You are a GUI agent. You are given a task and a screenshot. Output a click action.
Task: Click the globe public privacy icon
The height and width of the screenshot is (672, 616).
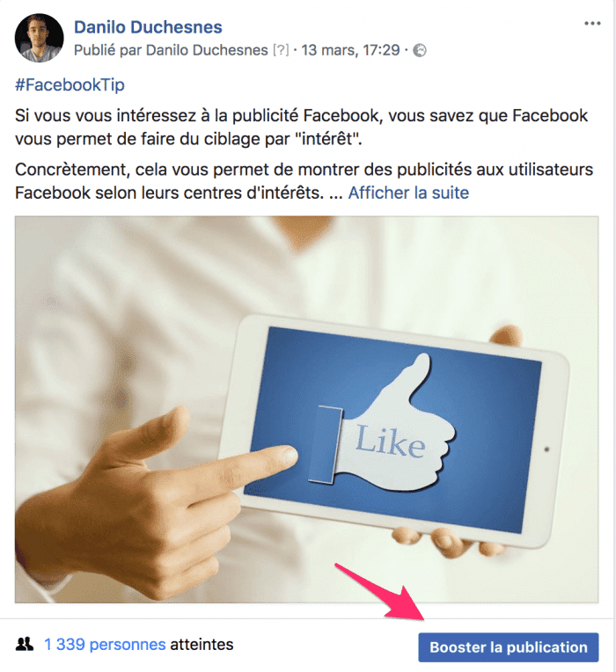pyautogui.click(x=419, y=50)
